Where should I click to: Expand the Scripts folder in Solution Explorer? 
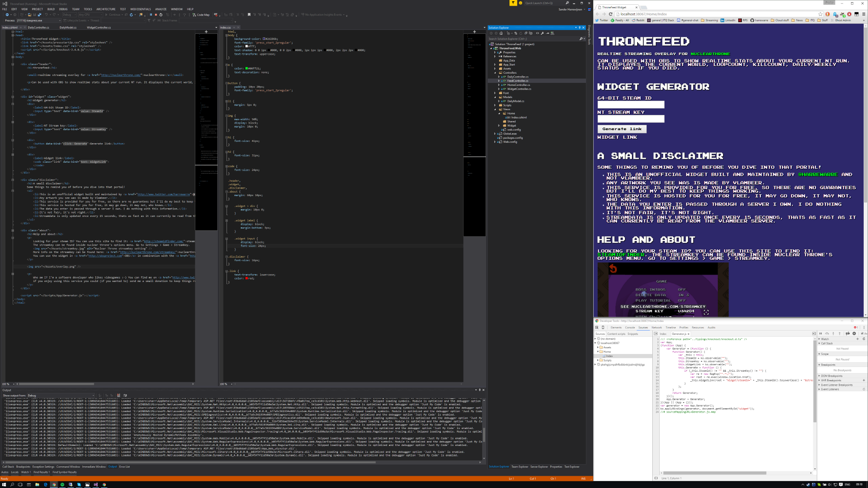click(495, 105)
